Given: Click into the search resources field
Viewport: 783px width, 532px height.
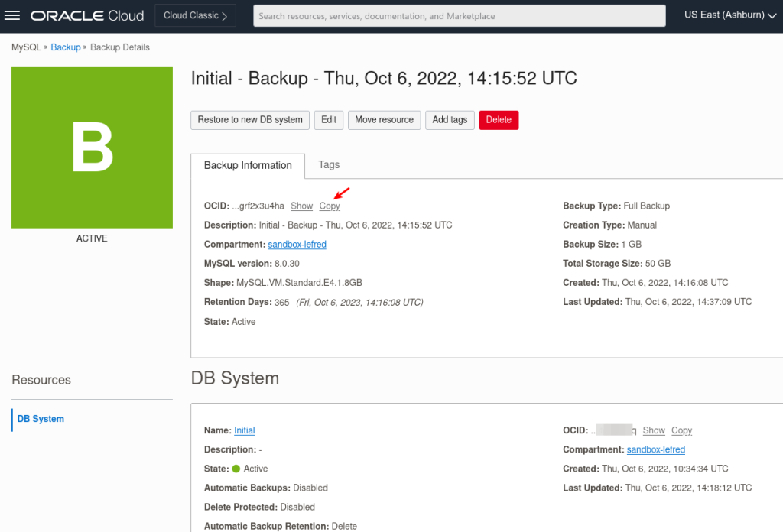Looking at the screenshot, I should tap(459, 15).
